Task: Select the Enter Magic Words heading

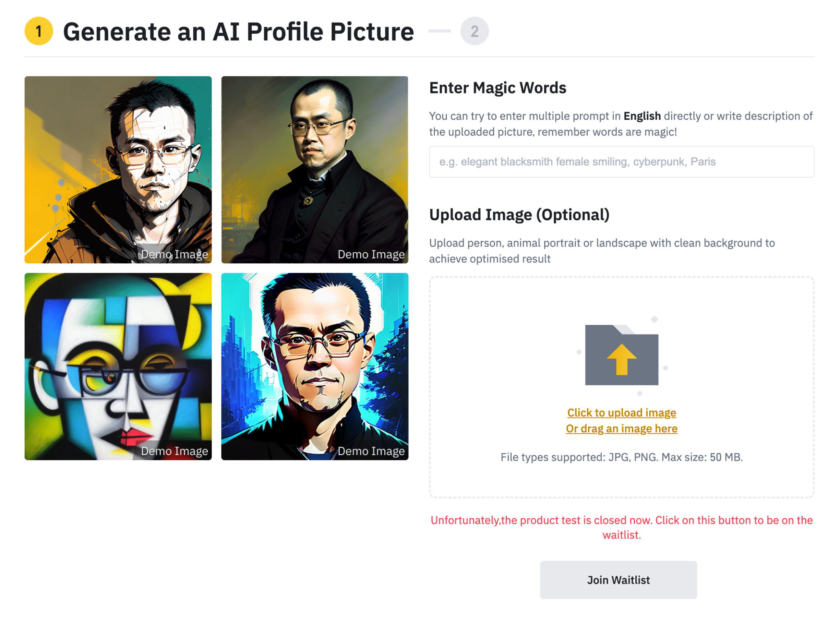Action: pos(498,87)
